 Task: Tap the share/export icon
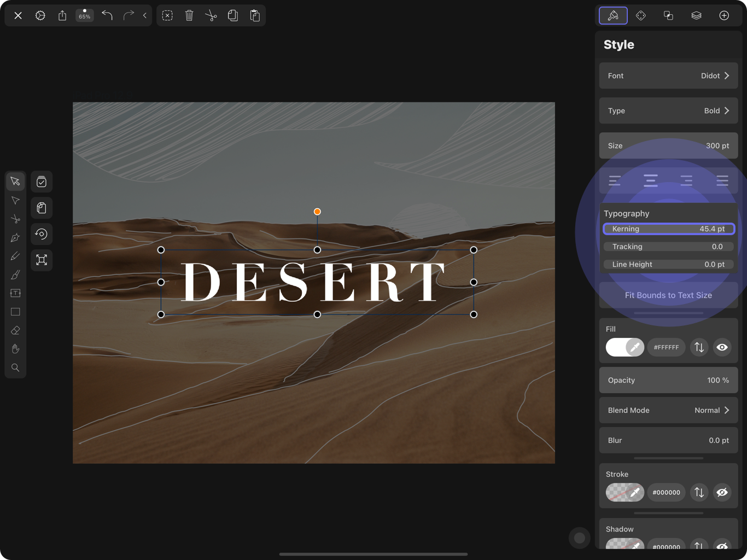click(62, 15)
